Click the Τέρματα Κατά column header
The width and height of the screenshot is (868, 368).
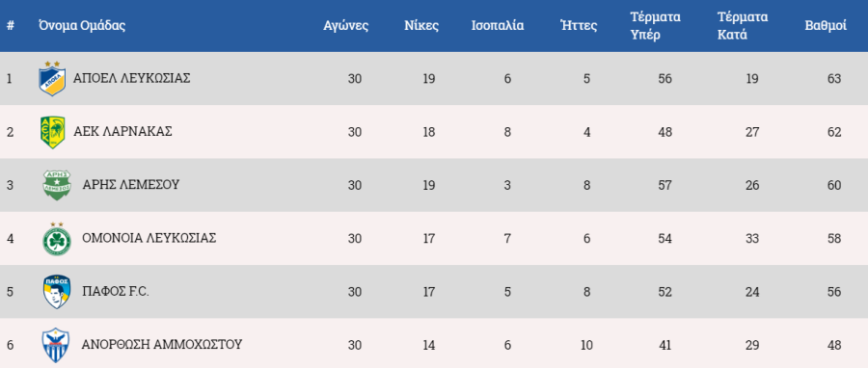(x=743, y=26)
